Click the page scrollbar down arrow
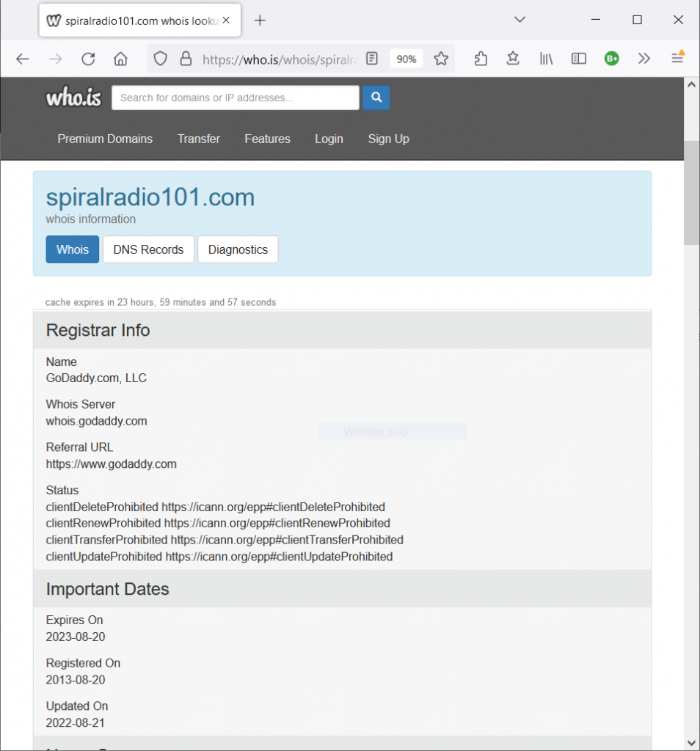 [x=691, y=743]
